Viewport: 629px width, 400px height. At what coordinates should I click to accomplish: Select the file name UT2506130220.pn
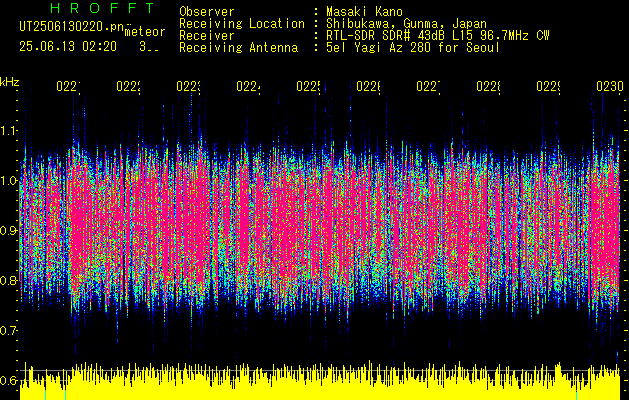[72, 27]
